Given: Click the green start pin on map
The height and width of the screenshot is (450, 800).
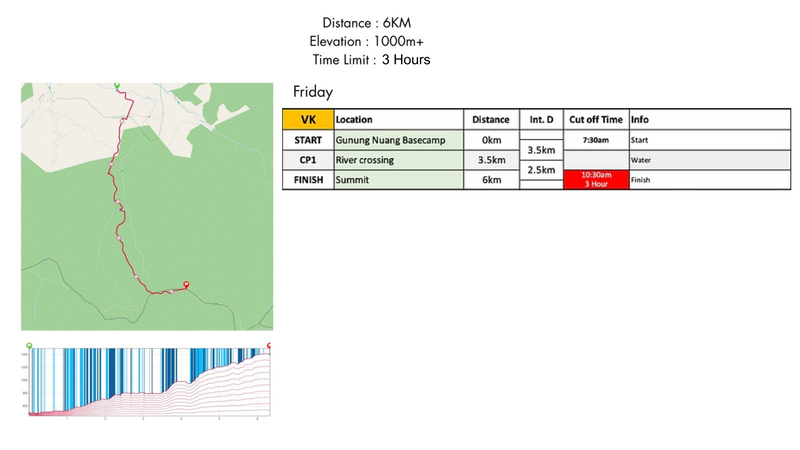Looking at the screenshot, I should [116, 86].
